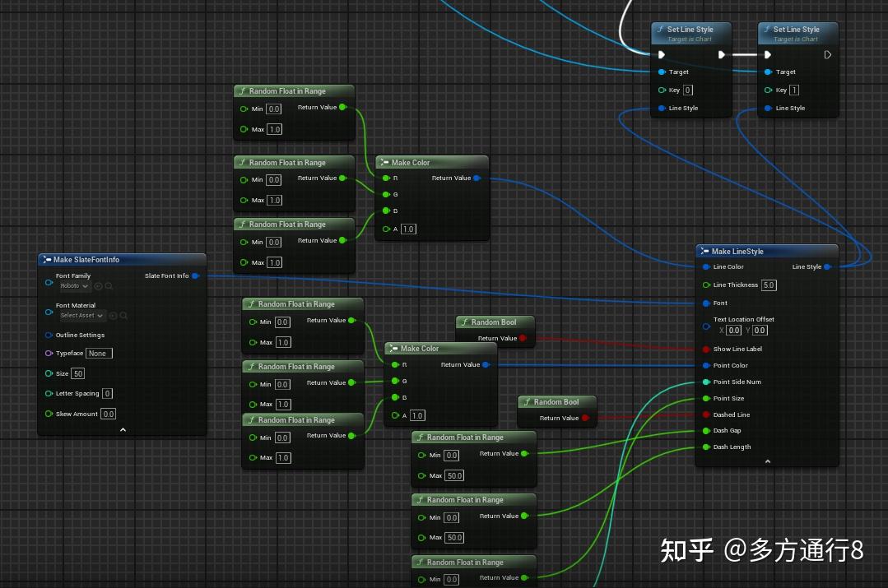Click B pin of Make Color feeding Point Color

[395, 398]
